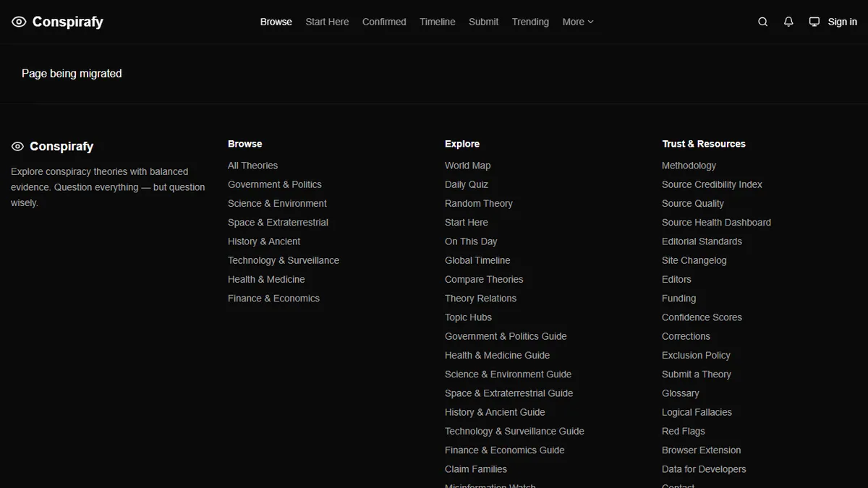Image resolution: width=868 pixels, height=488 pixels.
Task: Open the World Map link
Action: tap(467, 166)
